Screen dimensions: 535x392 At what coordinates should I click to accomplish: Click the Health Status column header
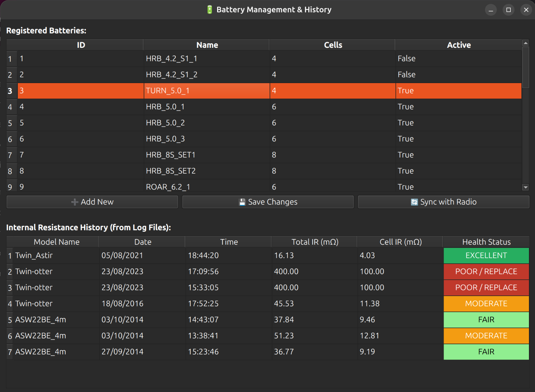[x=486, y=242]
